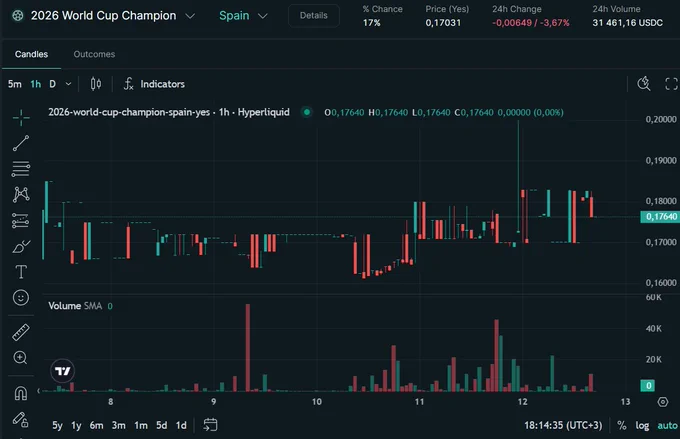Click the Price (Yes) value 0,17031

coord(443,23)
